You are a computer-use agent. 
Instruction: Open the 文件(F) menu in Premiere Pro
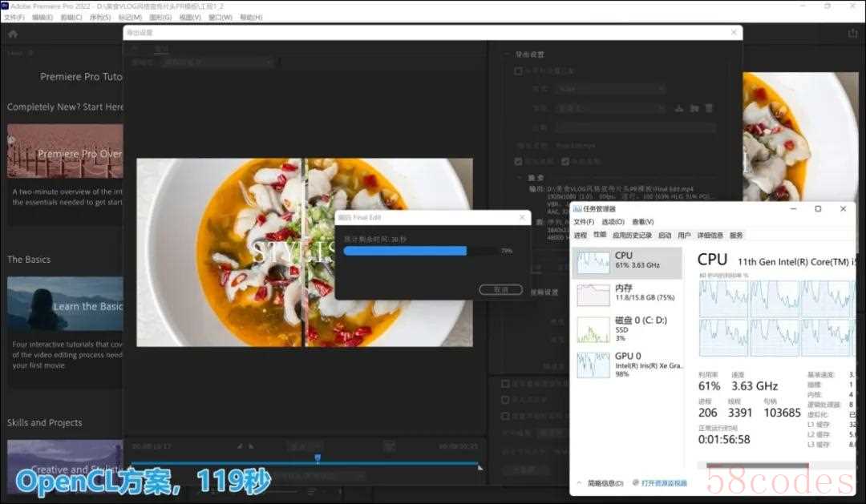coord(14,17)
